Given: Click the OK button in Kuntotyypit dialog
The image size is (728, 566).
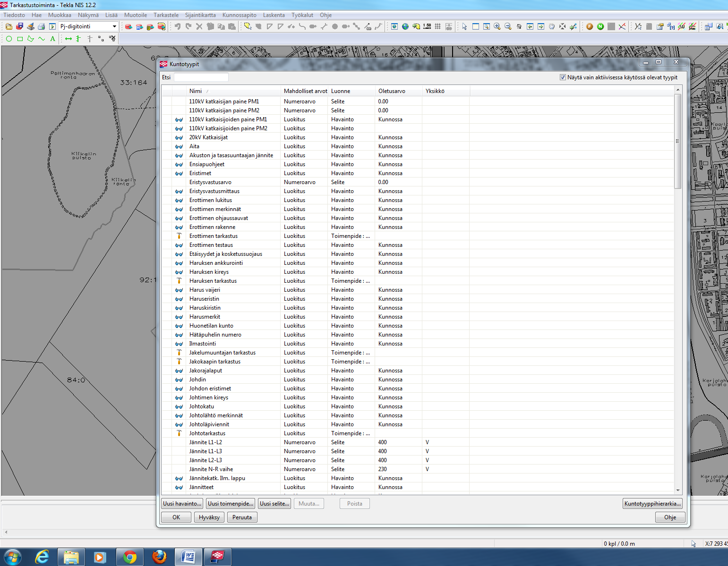Looking at the screenshot, I should point(176,517).
